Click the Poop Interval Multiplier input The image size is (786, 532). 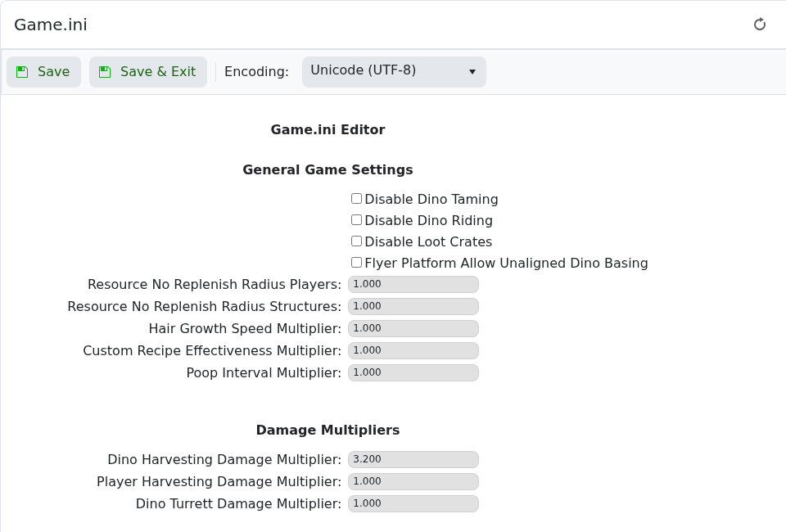tap(413, 372)
